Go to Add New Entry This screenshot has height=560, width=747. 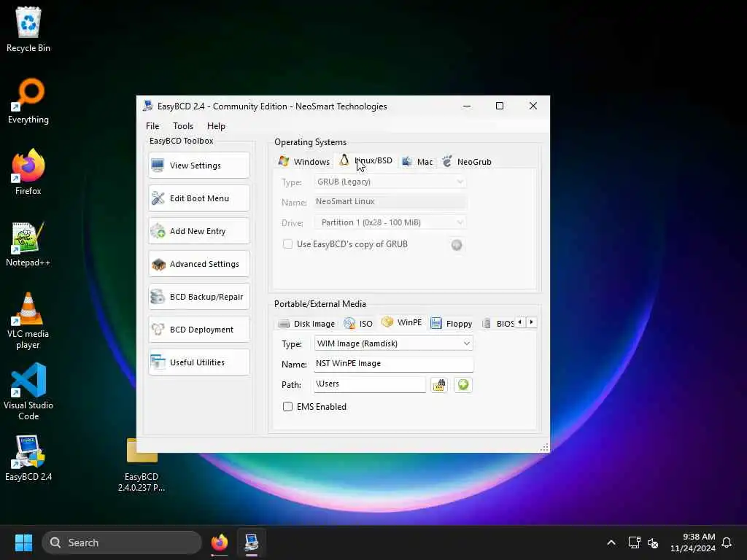(x=198, y=231)
